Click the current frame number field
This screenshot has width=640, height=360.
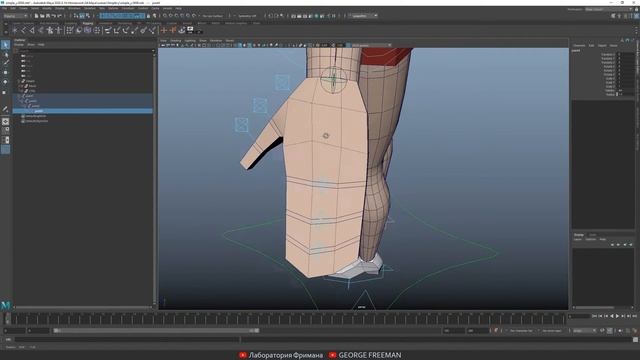coord(578,316)
